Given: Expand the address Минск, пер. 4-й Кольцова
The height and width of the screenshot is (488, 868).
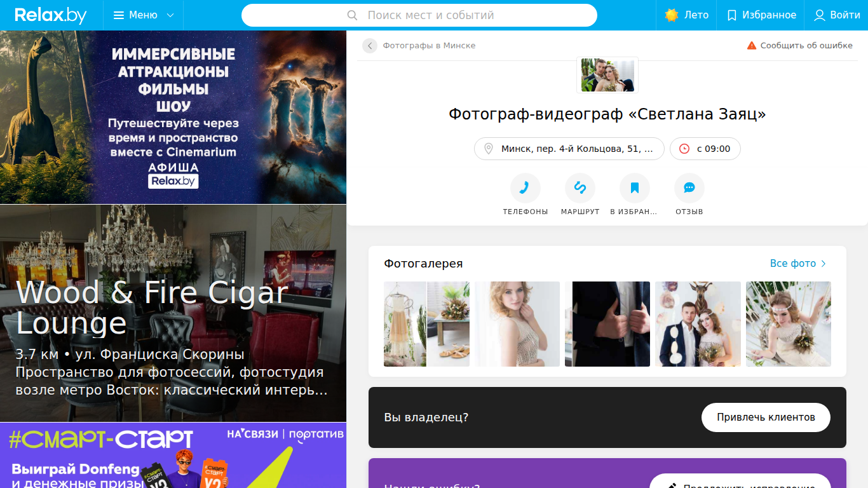Looking at the screenshot, I should [569, 149].
